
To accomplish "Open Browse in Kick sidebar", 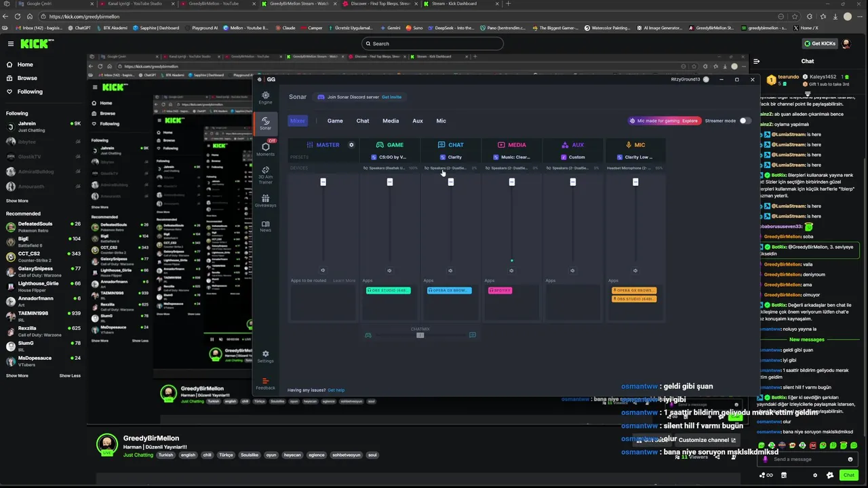I will [x=27, y=78].
